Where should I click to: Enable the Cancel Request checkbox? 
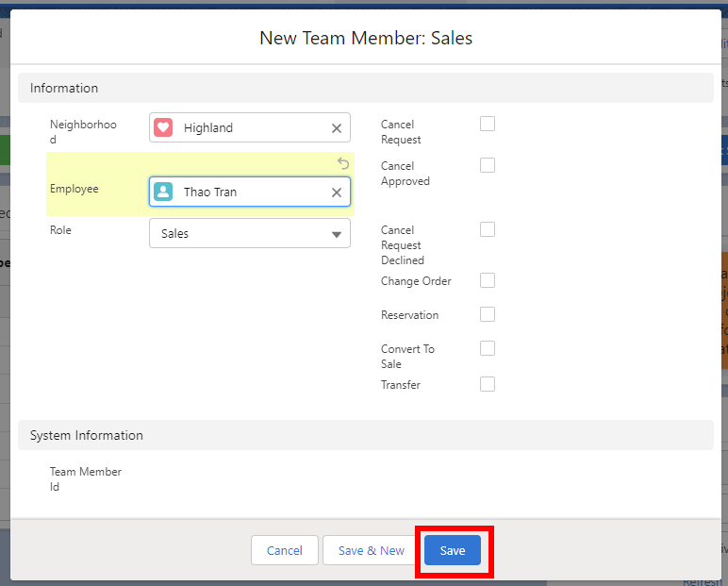pos(488,124)
